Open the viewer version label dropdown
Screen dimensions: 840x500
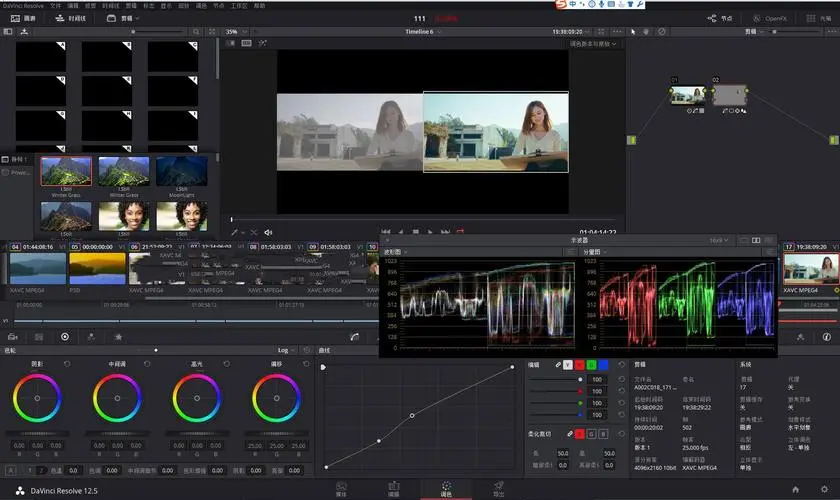click(593, 44)
